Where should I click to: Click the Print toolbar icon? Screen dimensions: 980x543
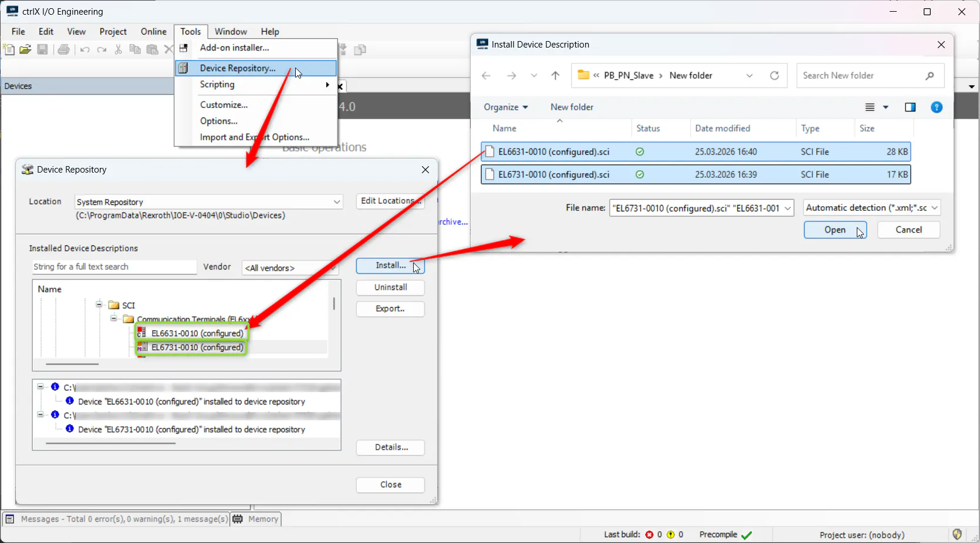click(x=63, y=49)
